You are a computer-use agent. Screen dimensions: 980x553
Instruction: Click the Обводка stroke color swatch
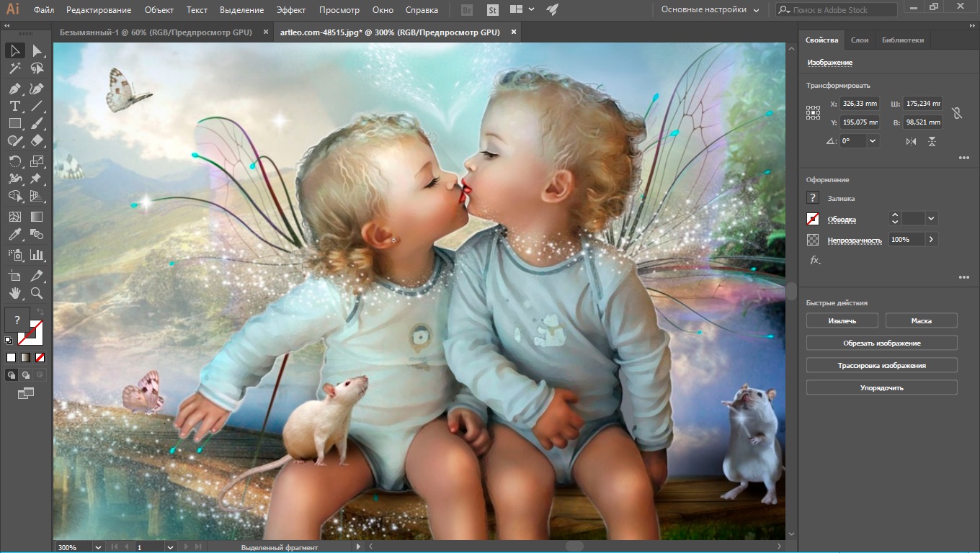point(813,219)
